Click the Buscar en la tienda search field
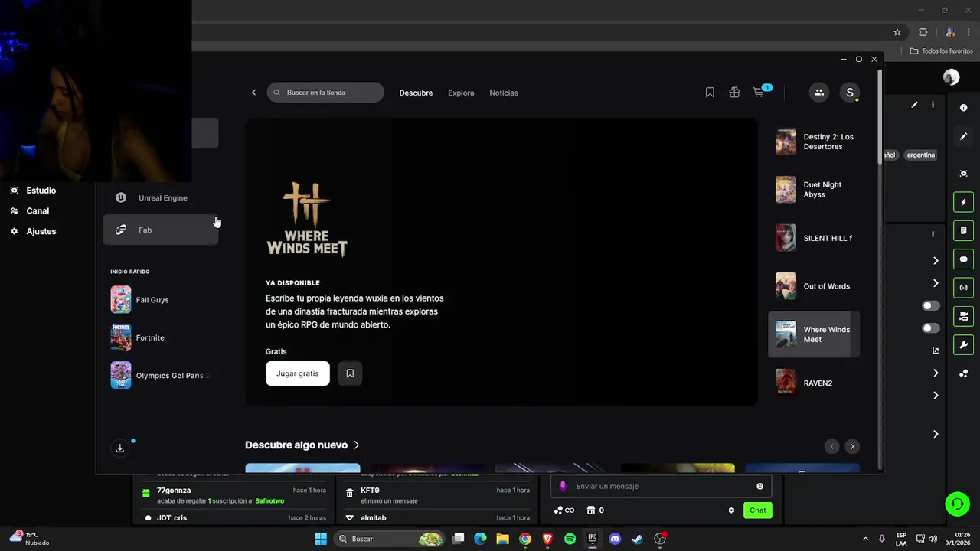This screenshot has width=980, height=551. coord(325,93)
